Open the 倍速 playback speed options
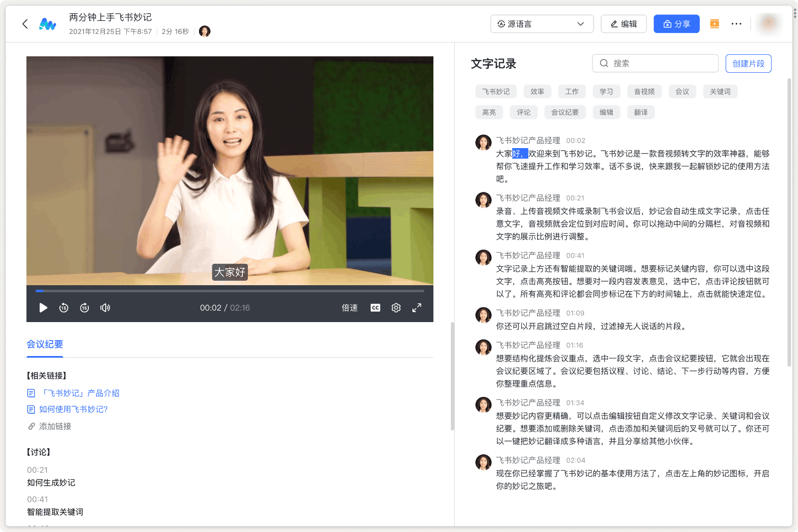This screenshot has height=532, width=798. click(x=349, y=308)
